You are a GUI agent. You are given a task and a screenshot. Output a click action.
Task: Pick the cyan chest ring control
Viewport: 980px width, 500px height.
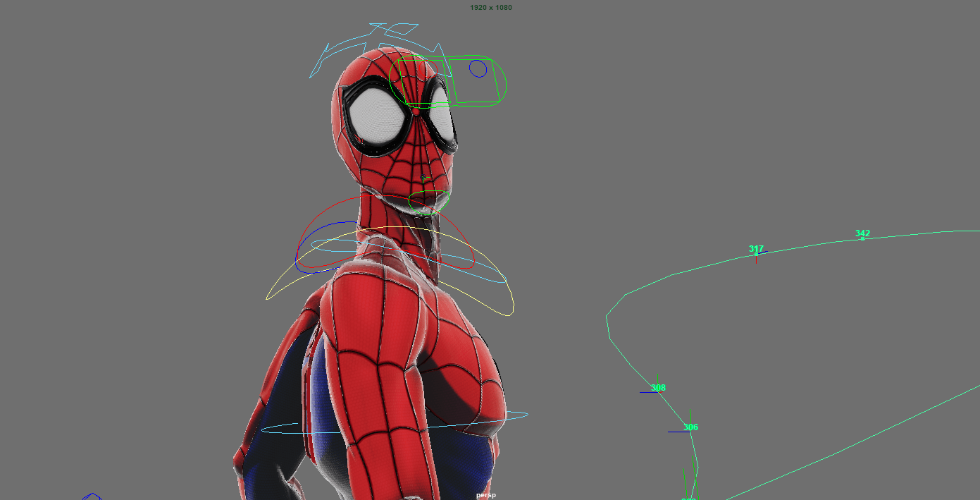395,424
